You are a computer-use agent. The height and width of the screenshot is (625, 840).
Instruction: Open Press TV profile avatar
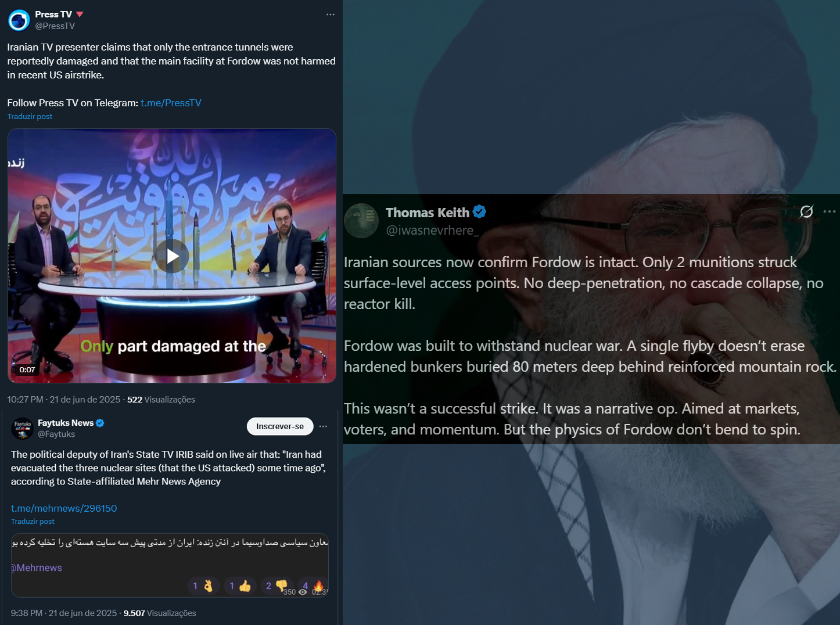click(19, 20)
